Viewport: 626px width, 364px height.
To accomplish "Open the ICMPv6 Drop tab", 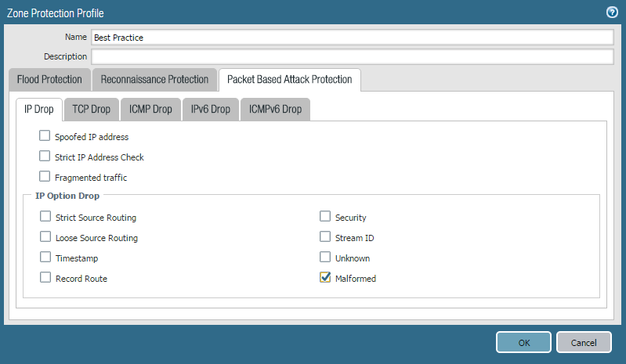I will 275,110.
